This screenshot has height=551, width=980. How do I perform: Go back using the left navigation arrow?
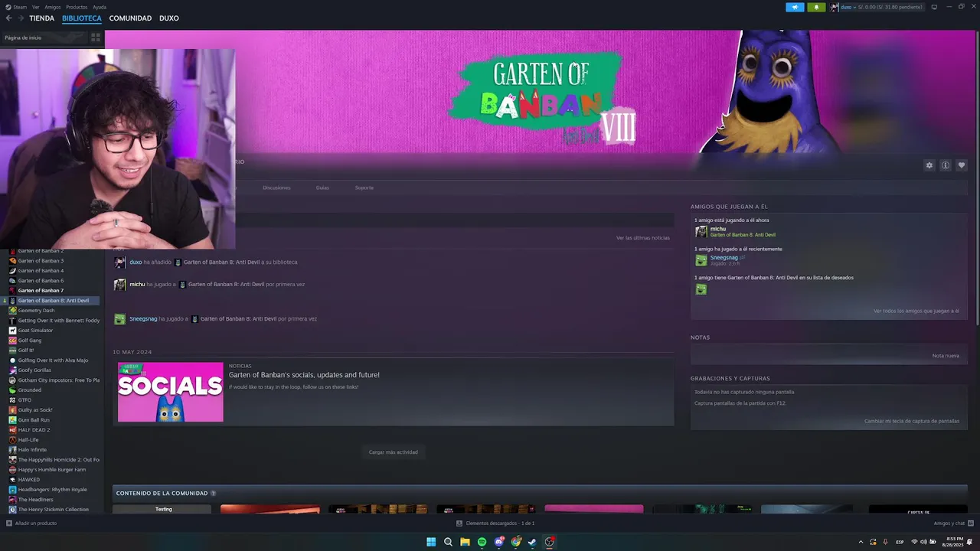(8, 18)
